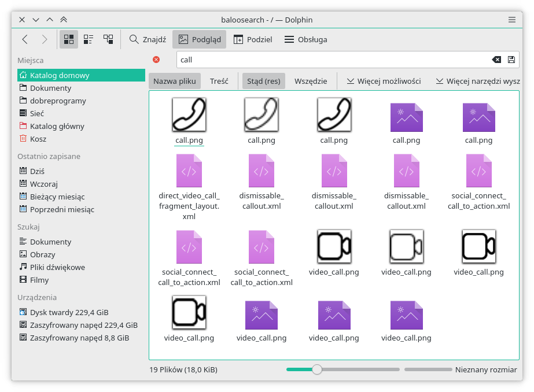Click the Podziel split view button
The height and width of the screenshot is (392, 534).
[x=253, y=39]
